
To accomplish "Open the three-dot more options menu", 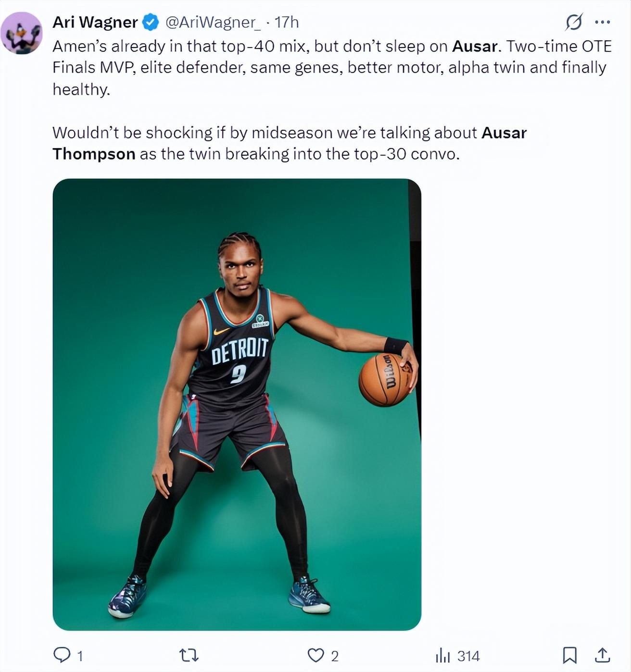I will 602,22.
